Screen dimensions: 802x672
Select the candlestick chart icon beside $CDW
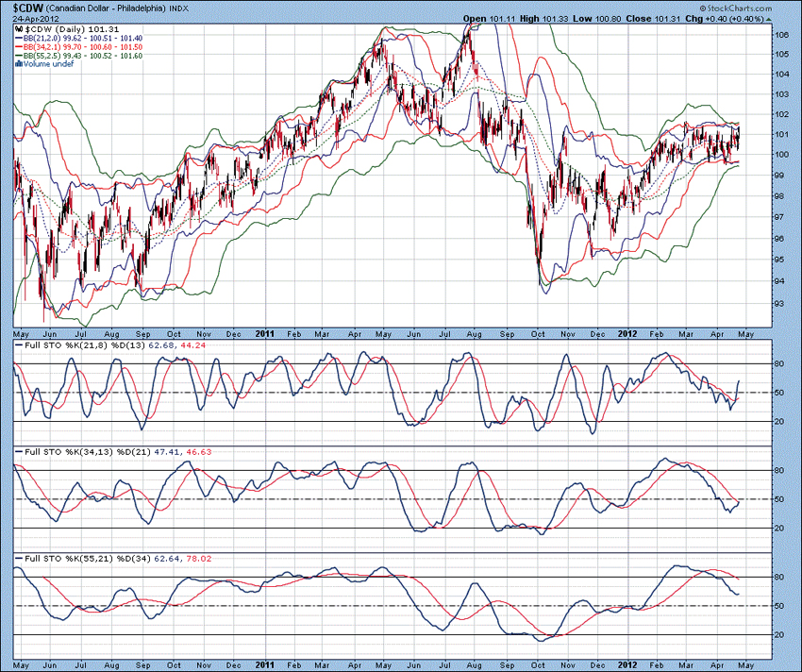pyautogui.click(x=17, y=29)
